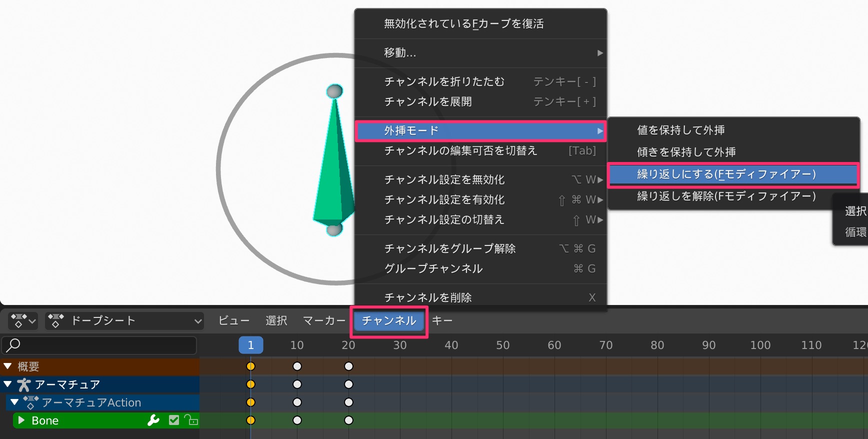Collapse the アーマチュア channel
The image size is (868, 439).
point(7,384)
